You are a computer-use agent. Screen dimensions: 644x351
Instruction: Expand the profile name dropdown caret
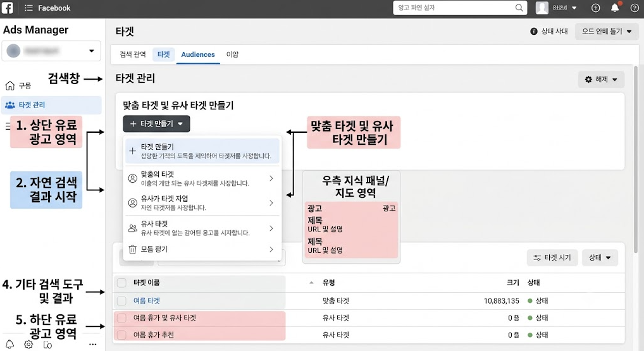(574, 8)
